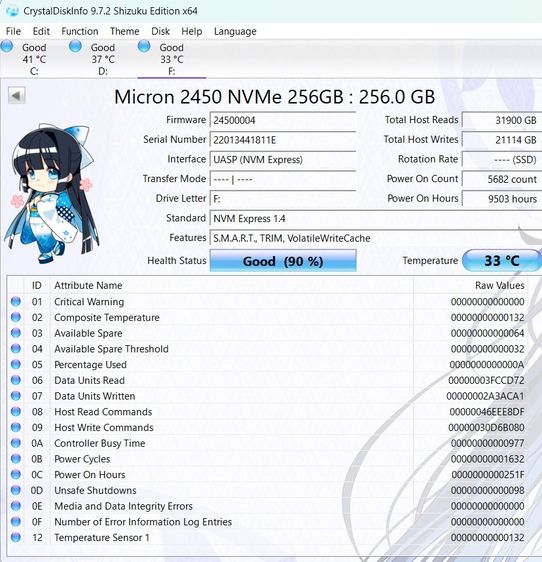This screenshot has height=562, width=542.
Task: Click status dot for Temperature Sensor 1 row
Action: (16, 538)
